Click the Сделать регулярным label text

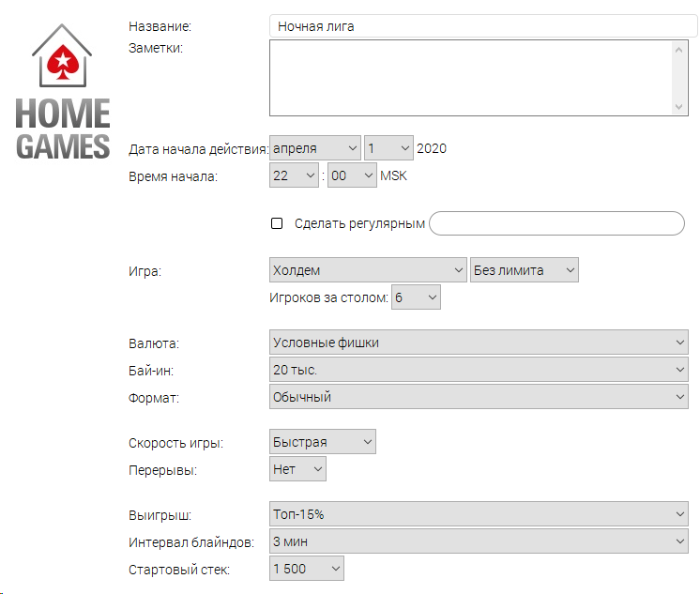[359, 223]
